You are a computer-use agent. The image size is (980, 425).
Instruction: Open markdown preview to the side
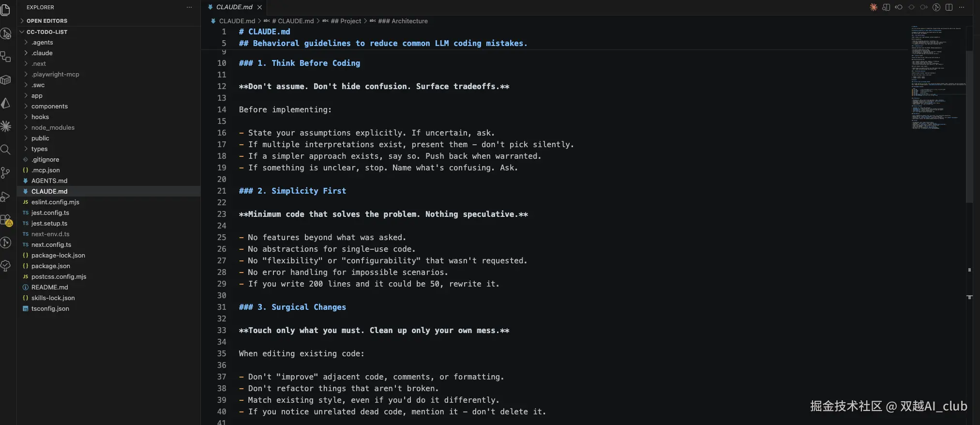886,7
